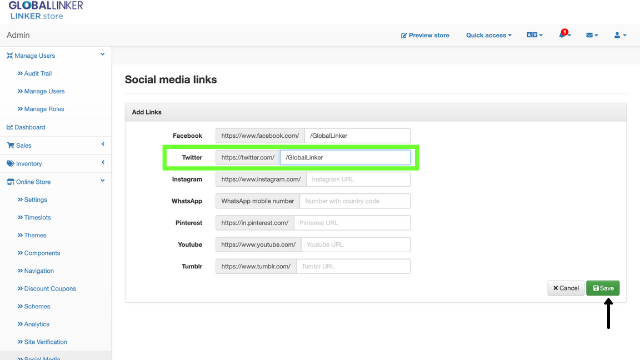Click the GlobalLinker store logo
The height and width of the screenshot is (360, 640).
pyautogui.click(x=46, y=10)
